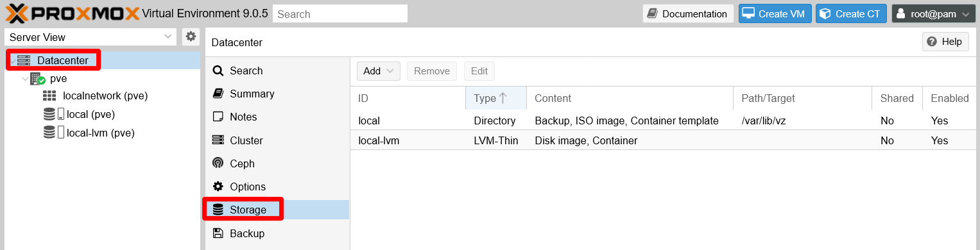Click the Search magnifier icon in menu

coord(218,71)
